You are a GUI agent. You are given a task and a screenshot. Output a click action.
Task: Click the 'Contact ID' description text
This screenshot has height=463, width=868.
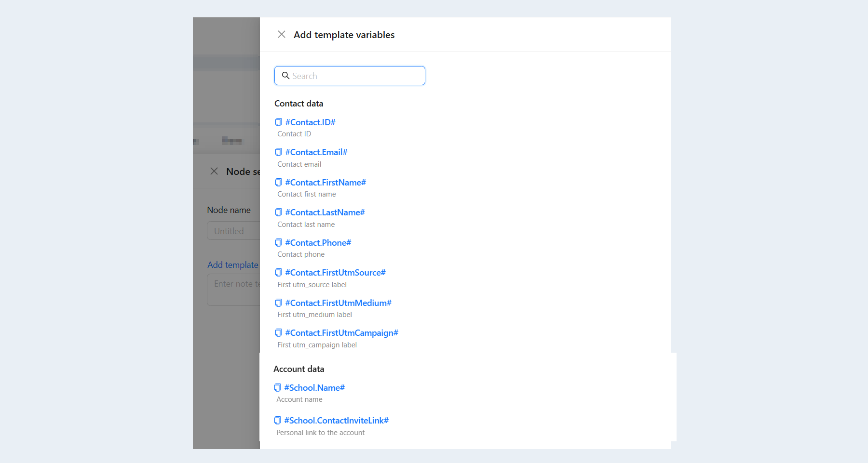[294, 134]
